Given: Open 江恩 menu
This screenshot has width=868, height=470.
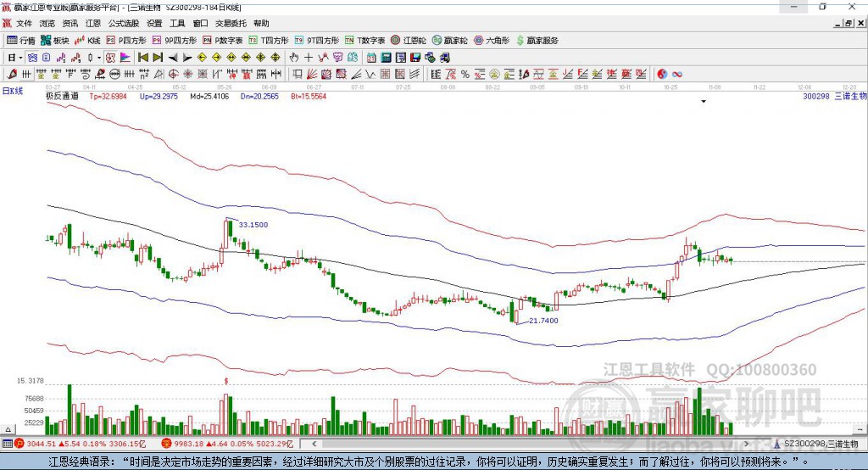Looking at the screenshot, I should coord(93,23).
